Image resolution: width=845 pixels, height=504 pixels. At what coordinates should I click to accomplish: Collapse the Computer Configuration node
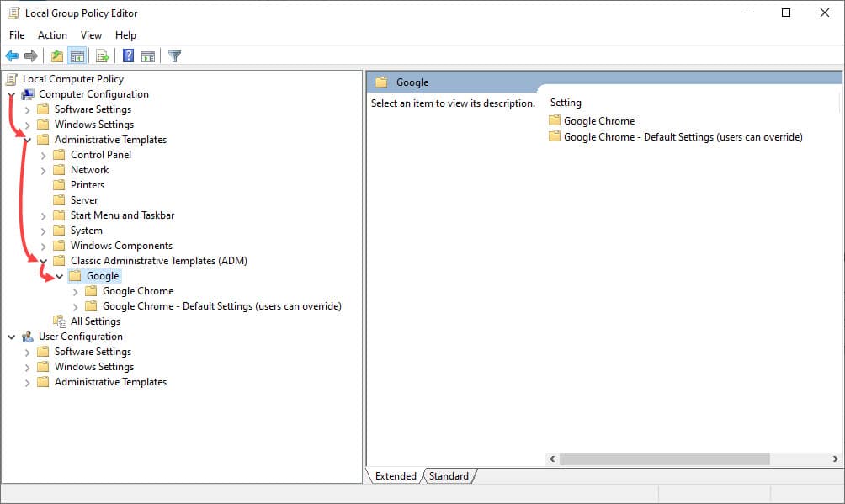11,95
